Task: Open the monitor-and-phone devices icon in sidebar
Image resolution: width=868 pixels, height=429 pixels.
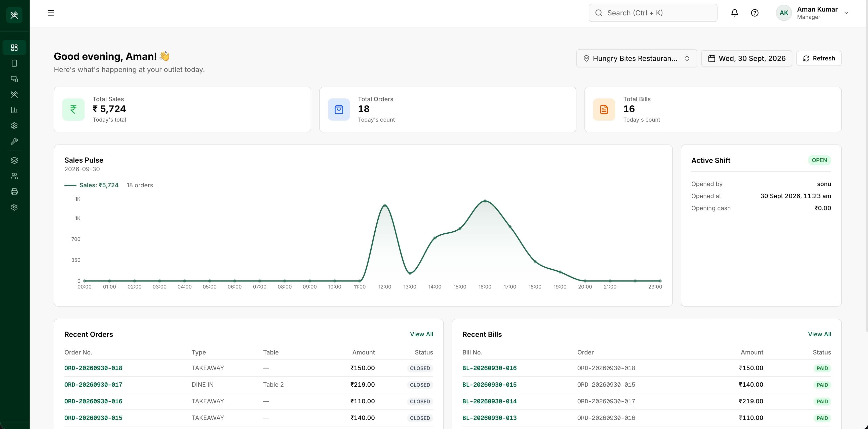Action: click(14, 79)
